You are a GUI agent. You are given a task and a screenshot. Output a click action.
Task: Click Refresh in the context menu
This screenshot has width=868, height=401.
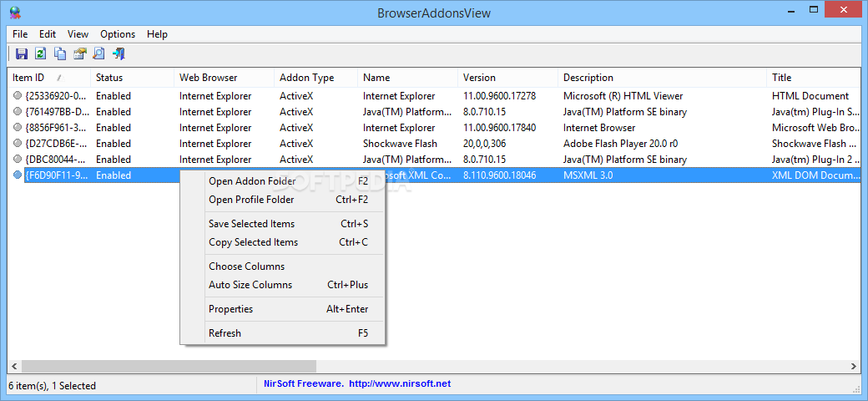[x=282, y=332]
